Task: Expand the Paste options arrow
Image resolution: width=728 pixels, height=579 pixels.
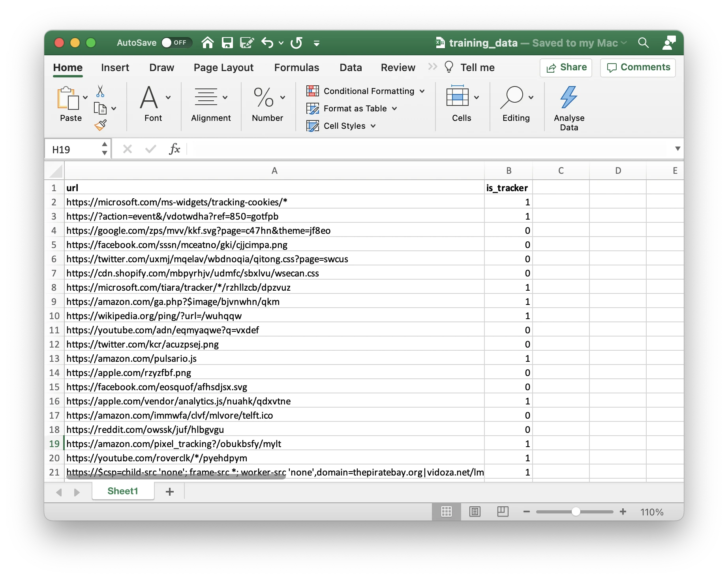Action: click(x=85, y=98)
